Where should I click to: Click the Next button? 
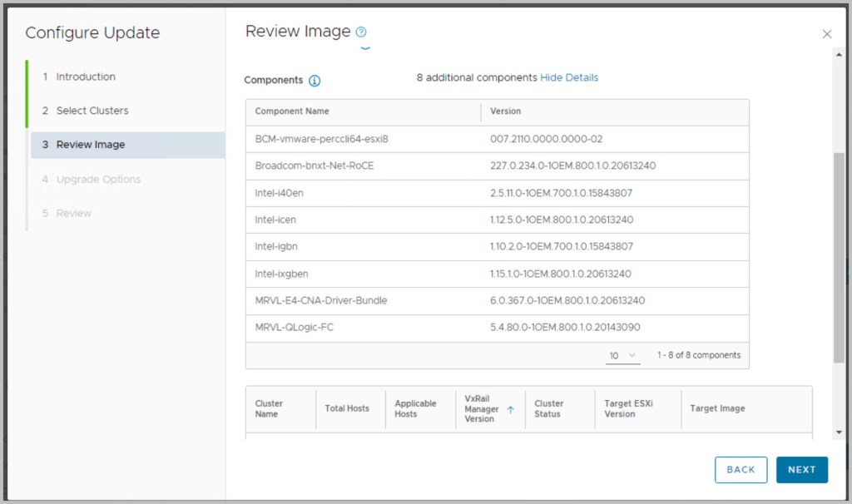pyautogui.click(x=801, y=469)
